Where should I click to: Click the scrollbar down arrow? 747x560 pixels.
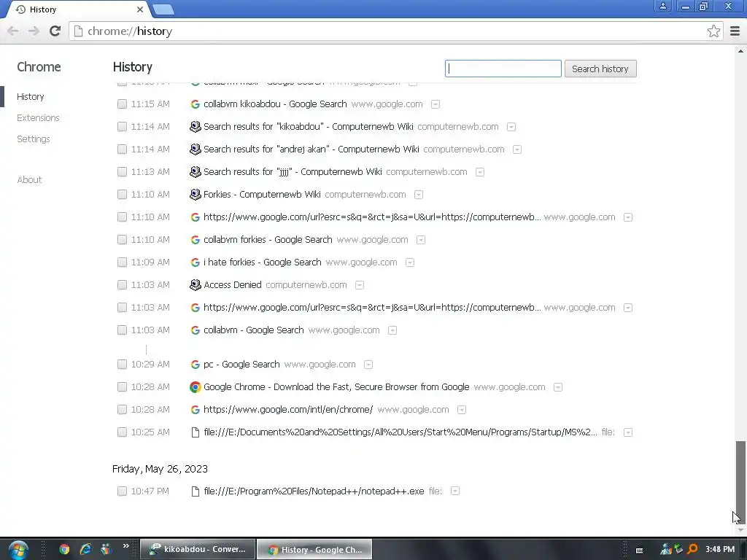(x=740, y=529)
